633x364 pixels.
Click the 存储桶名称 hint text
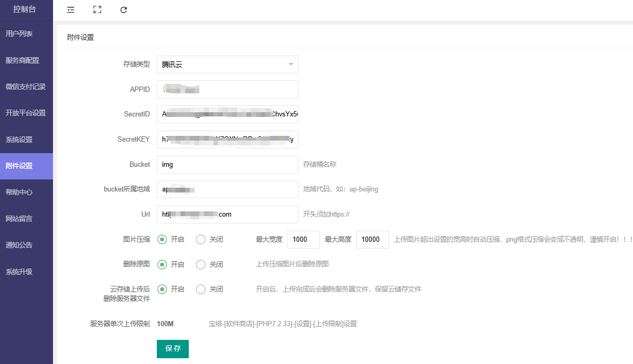pyautogui.click(x=320, y=164)
